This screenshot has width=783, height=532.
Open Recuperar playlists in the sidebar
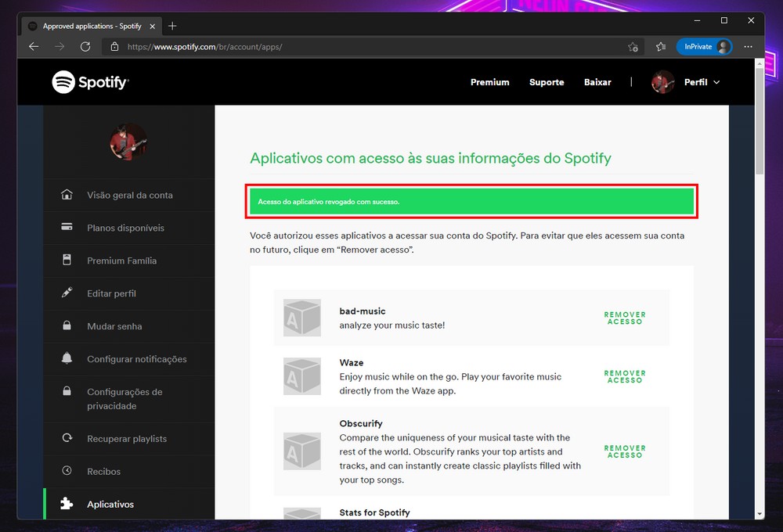(127, 439)
